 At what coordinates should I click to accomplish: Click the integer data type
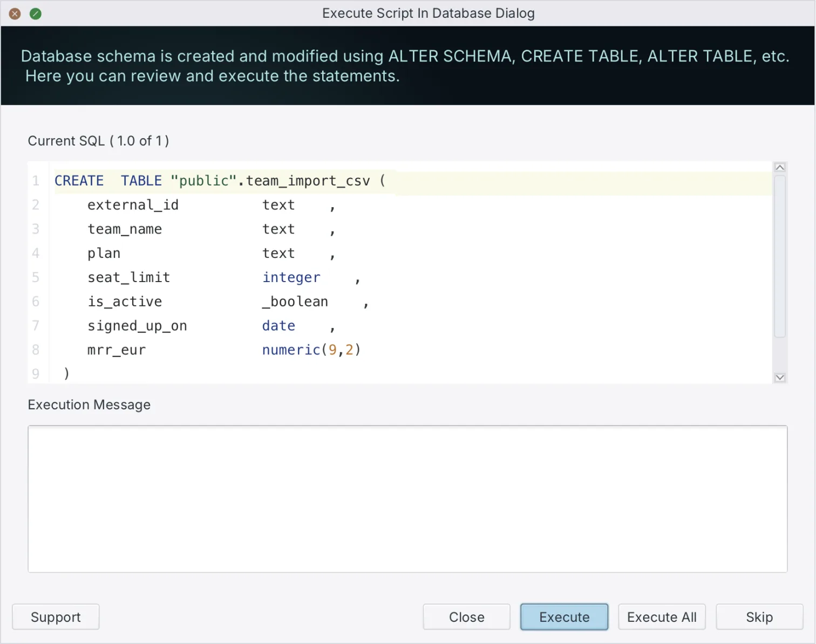click(291, 277)
